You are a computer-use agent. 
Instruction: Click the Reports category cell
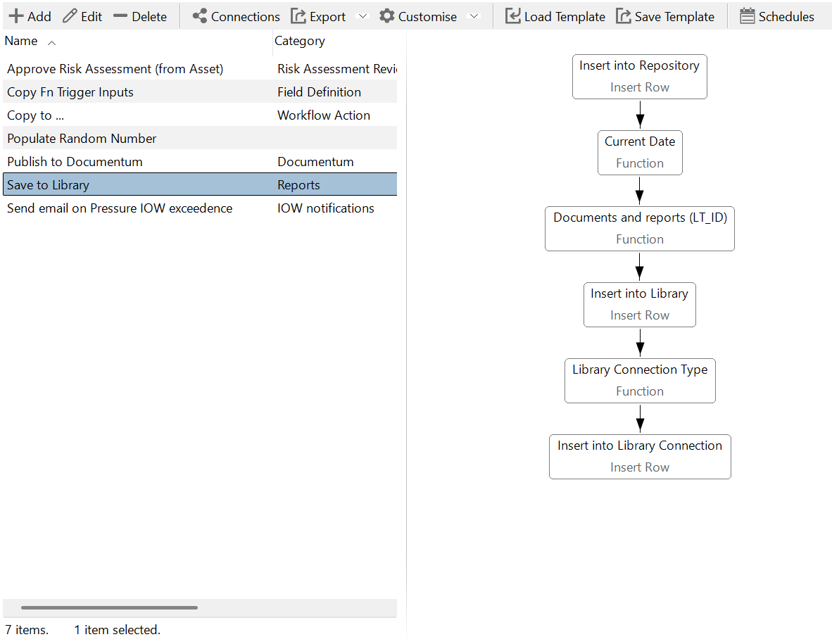[298, 185]
